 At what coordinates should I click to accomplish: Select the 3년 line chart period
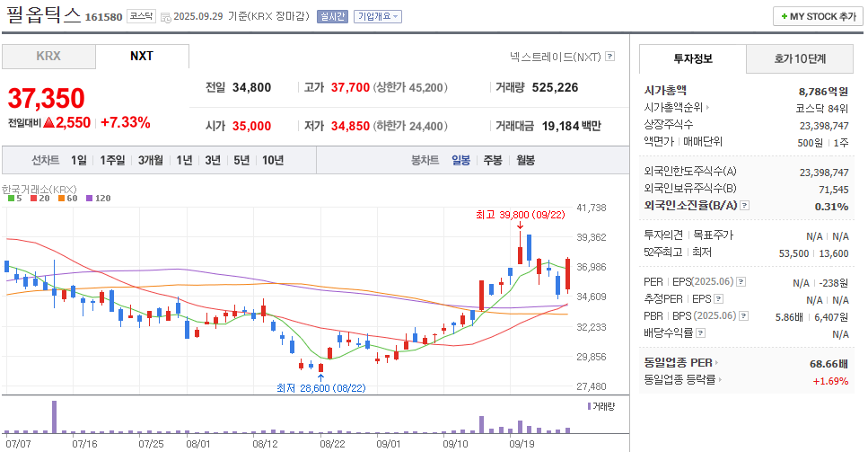213,160
